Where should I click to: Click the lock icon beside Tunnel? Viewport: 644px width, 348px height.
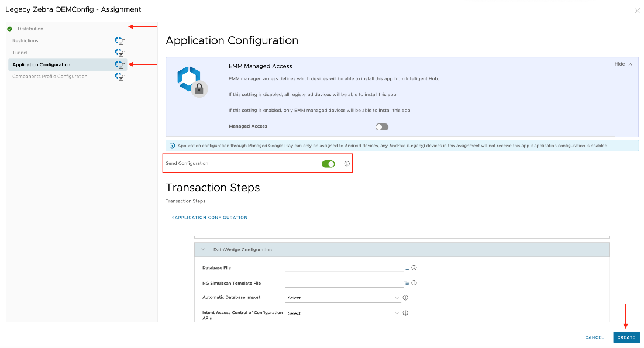coord(120,53)
